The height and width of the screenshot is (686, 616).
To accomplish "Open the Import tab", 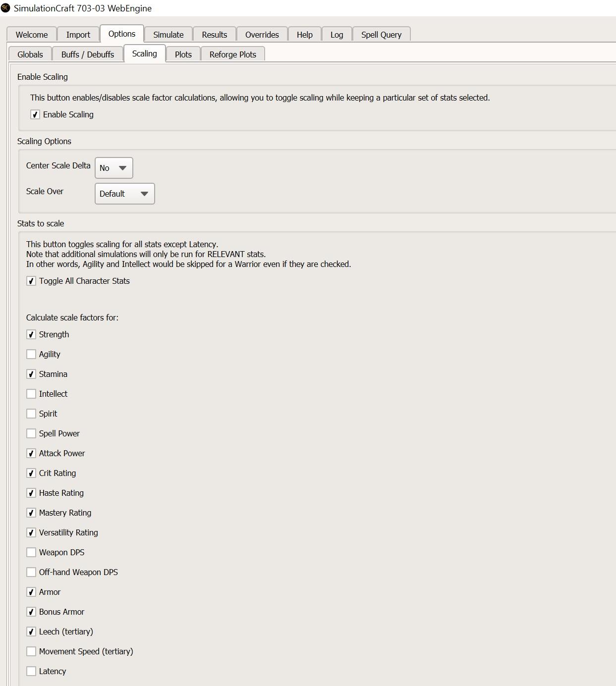I will [78, 35].
